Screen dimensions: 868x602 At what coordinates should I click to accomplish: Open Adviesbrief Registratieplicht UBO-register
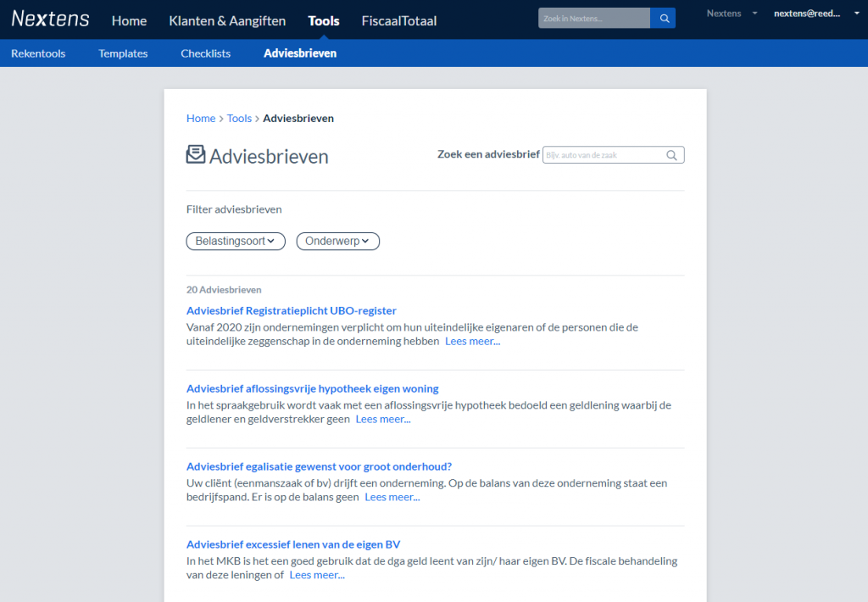pyautogui.click(x=292, y=310)
